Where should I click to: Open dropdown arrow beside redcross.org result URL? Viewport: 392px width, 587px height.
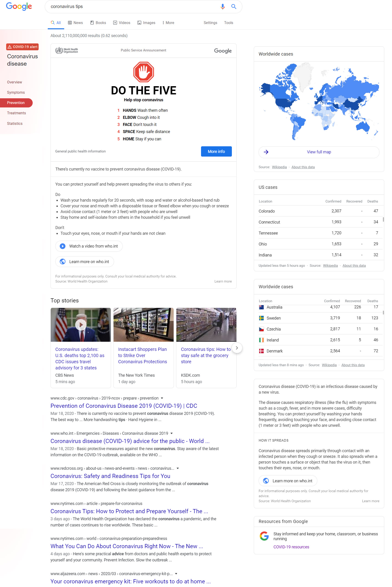177,468
